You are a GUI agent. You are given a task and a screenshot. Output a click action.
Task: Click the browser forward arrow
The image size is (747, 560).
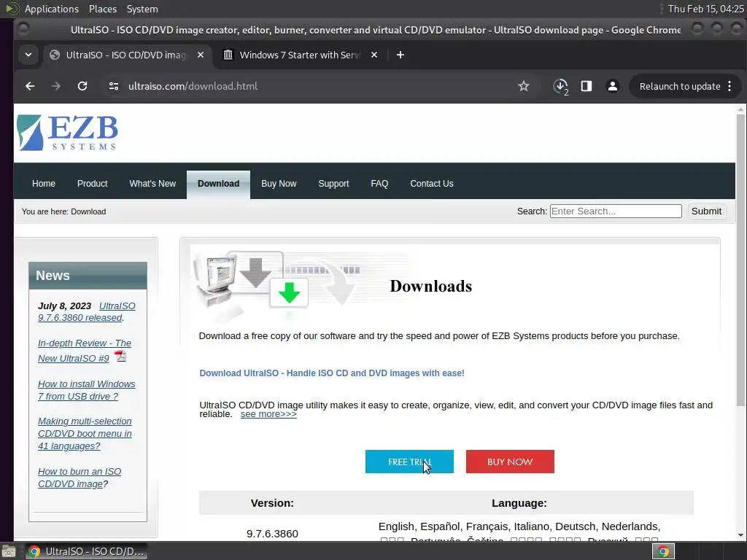tap(55, 86)
